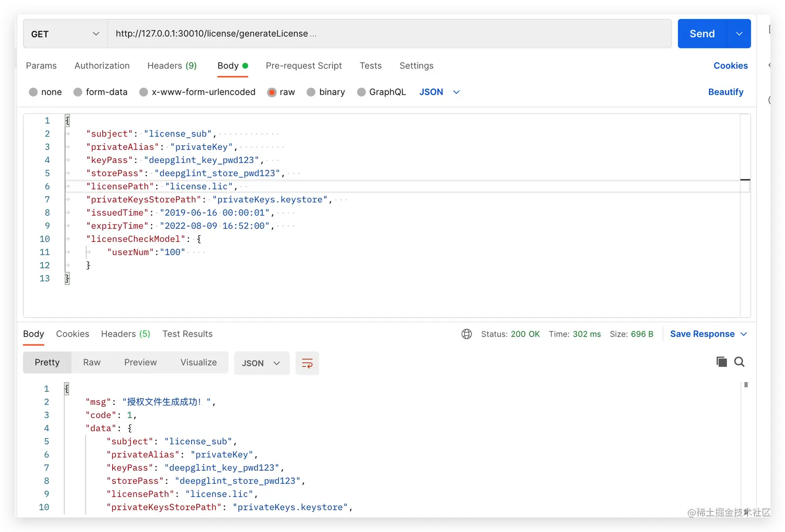
Task: Click the Save Response button
Action: (x=702, y=334)
